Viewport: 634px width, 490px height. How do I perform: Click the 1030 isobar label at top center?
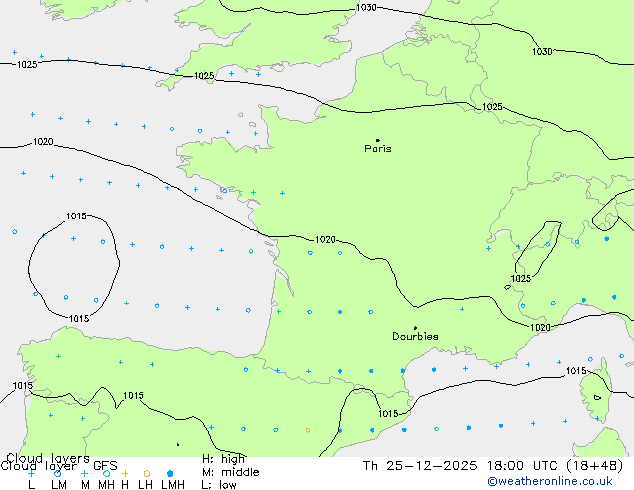[x=366, y=8]
